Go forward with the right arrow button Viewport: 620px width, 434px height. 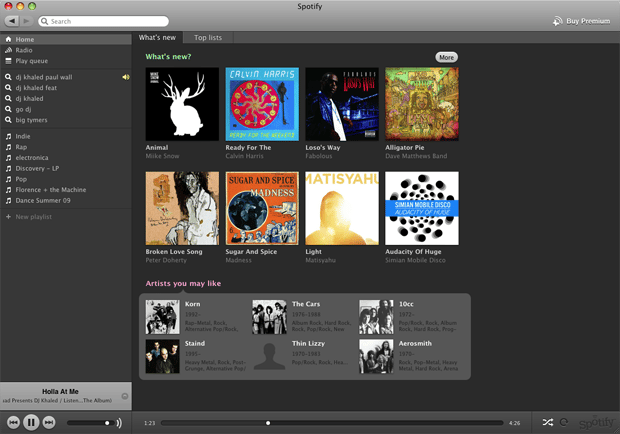26,21
